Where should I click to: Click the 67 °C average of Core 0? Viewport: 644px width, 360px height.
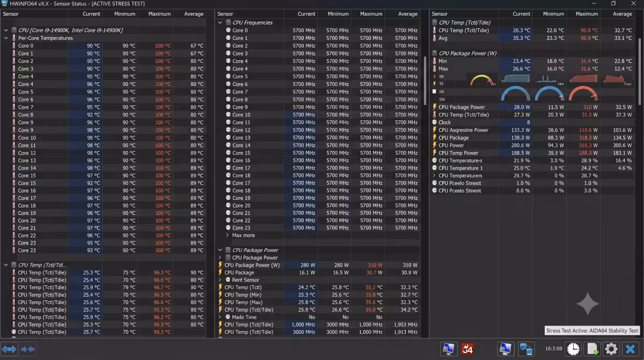(196, 46)
